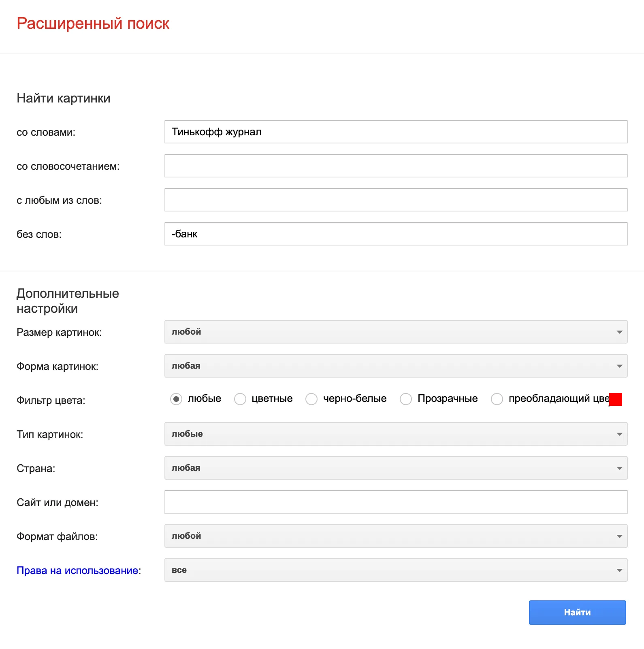Click the 'Форма картинок:' label
Screen dimensions: 644x649
pyautogui.click(x=58, y=366)
